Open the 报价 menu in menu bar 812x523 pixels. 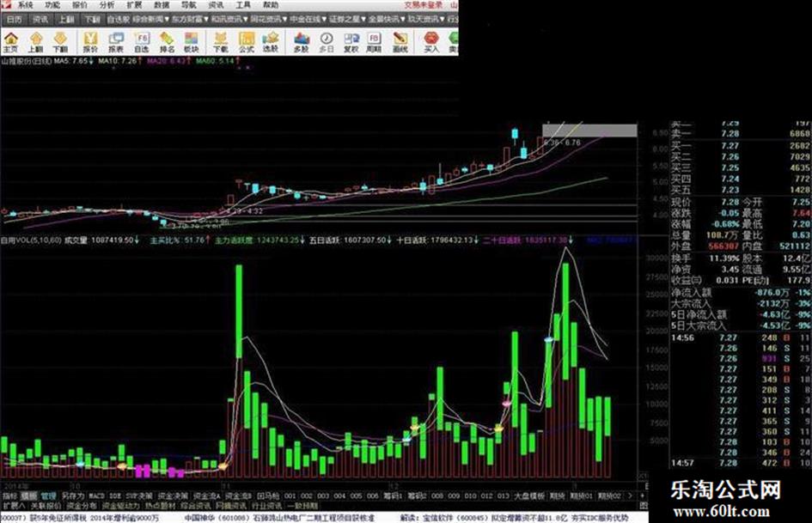point(80,4)
